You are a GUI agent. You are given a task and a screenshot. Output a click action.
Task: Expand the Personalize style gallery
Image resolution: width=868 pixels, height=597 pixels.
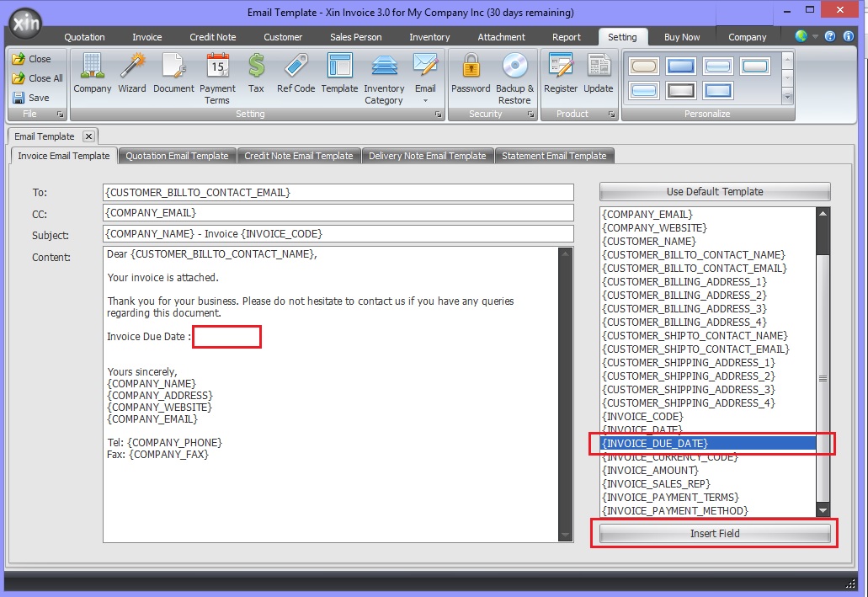787,97
